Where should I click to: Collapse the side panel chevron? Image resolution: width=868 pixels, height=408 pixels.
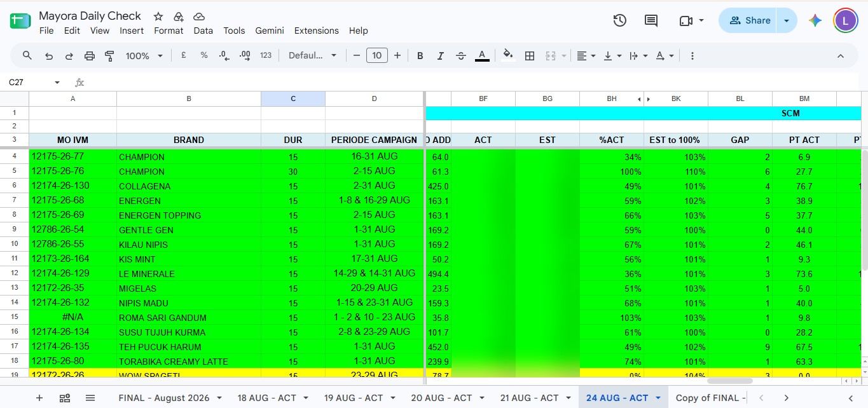pos(851,398)
